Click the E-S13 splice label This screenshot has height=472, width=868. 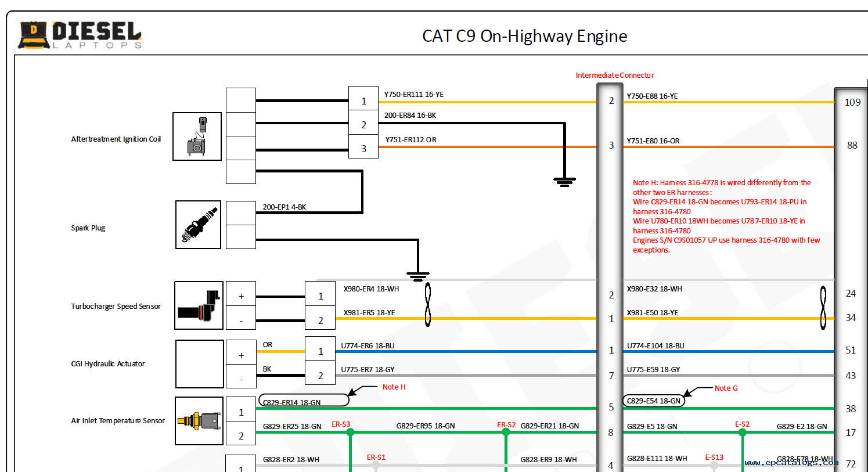(x=714, y=457)
